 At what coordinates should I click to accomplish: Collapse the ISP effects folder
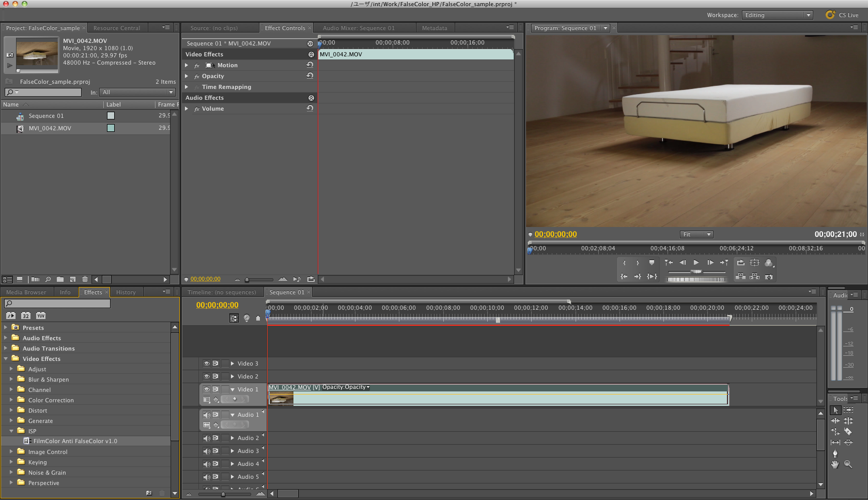coord(11,431)
